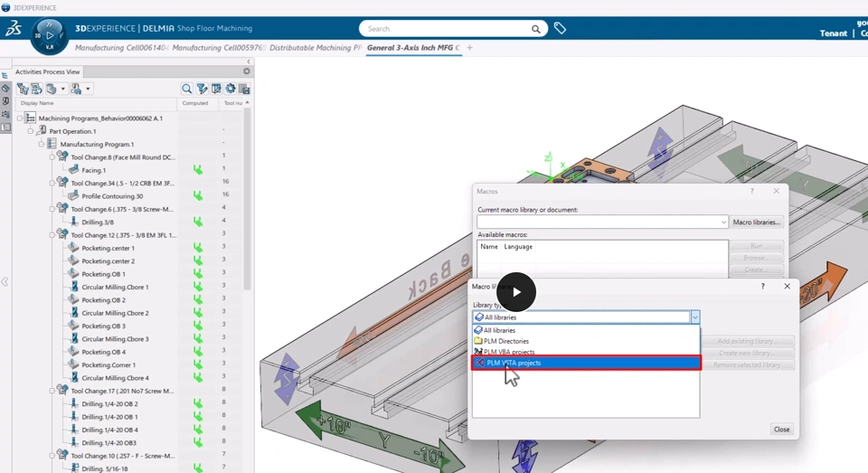Screen dimensions: 868x473
Task: Select Pocketing.Corner 1 operation
Action: 108,365
